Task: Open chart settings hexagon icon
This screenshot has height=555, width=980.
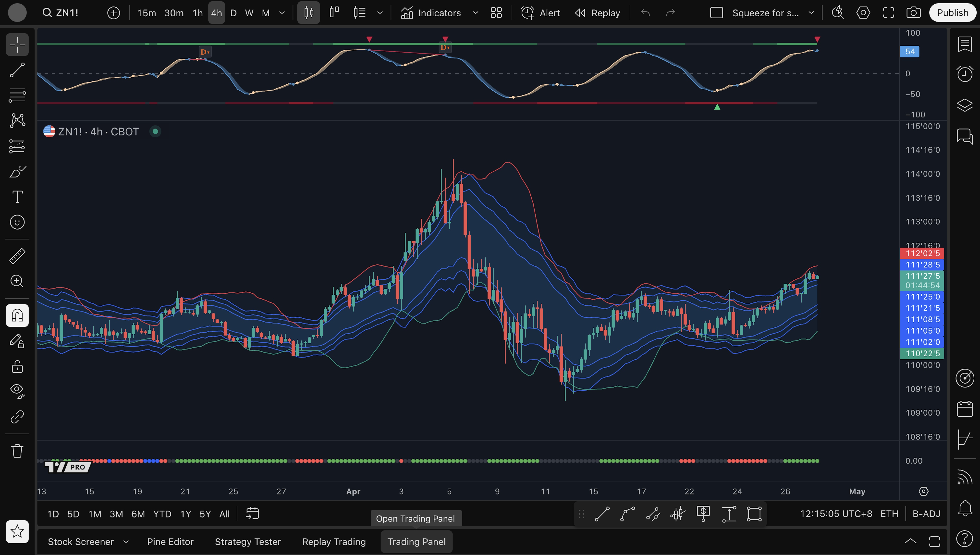Action: (863, 13)
